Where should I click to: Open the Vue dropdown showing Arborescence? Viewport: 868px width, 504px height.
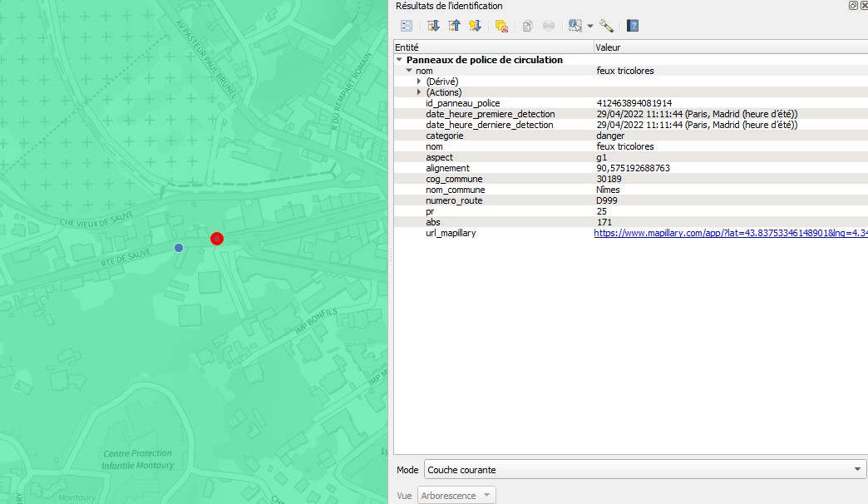[456, 495]
